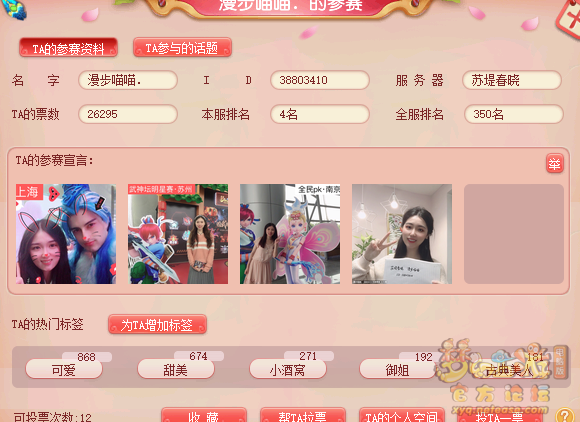
Task: Choose the 御姐 tag
Action: (x=398, y=369)
